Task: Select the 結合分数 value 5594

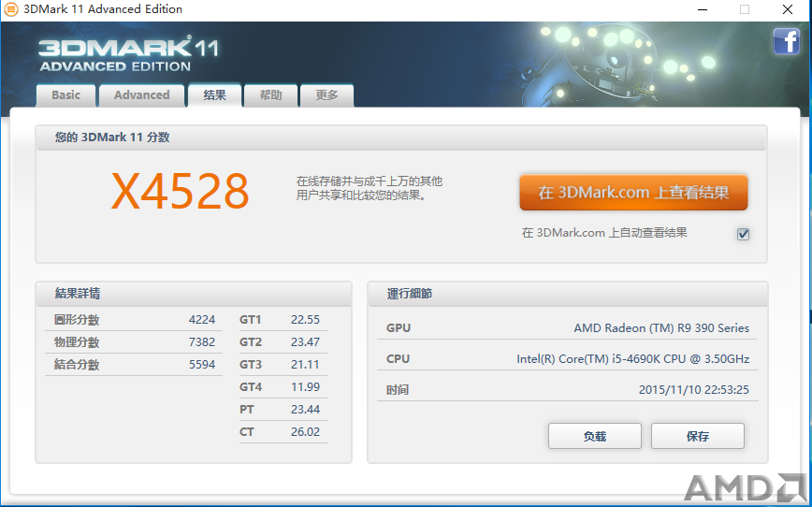Action: [x=202, y=365]
